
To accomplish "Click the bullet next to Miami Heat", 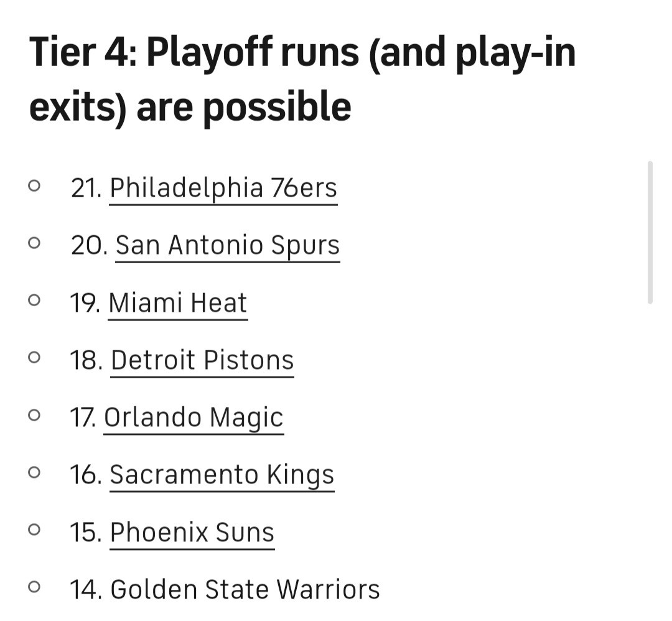I will [35, 301].
